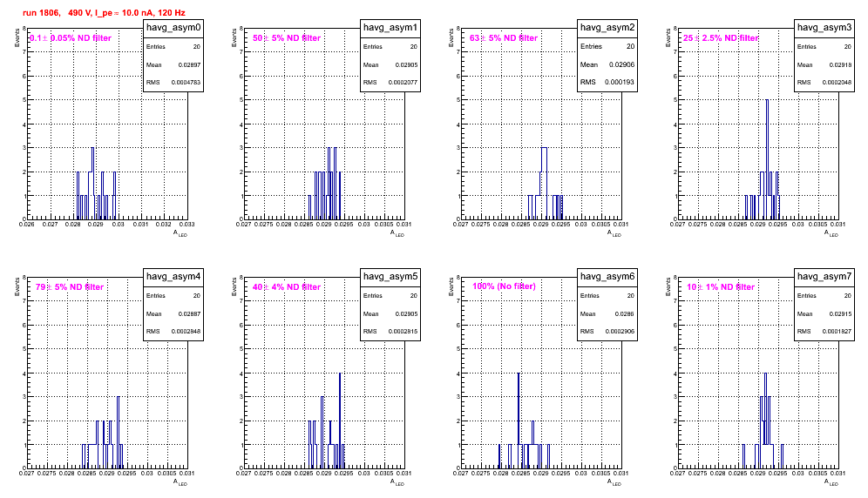The width and height of the screenshot is (868, 498).
Task: Select the Entries row in havg_asym2 stats box
Action: tap(607, 46)
